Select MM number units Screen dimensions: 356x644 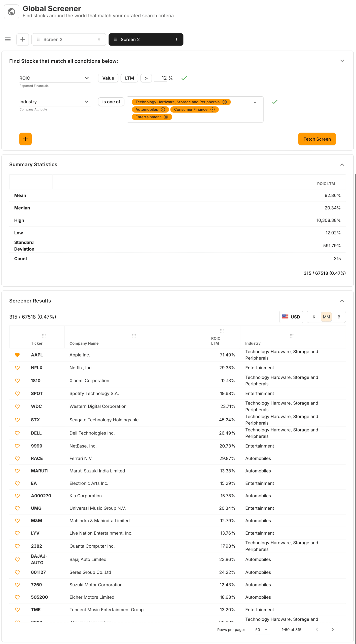click(326, 317)
